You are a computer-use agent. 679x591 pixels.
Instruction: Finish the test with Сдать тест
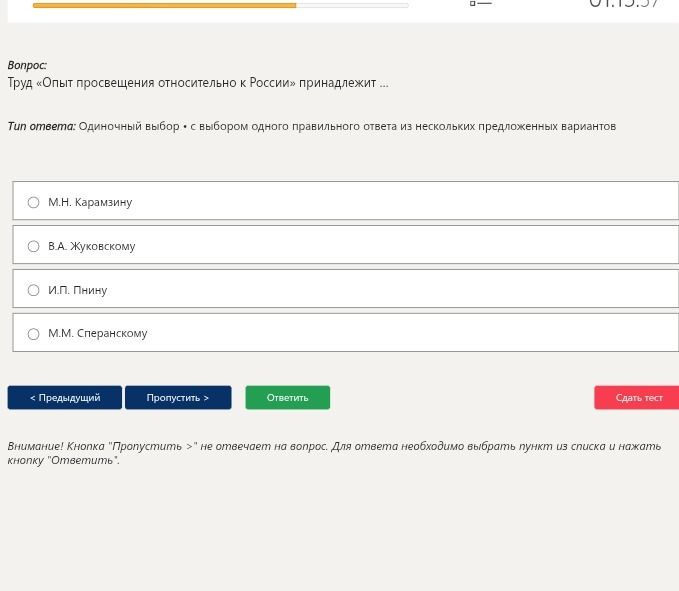coord(637,397)
